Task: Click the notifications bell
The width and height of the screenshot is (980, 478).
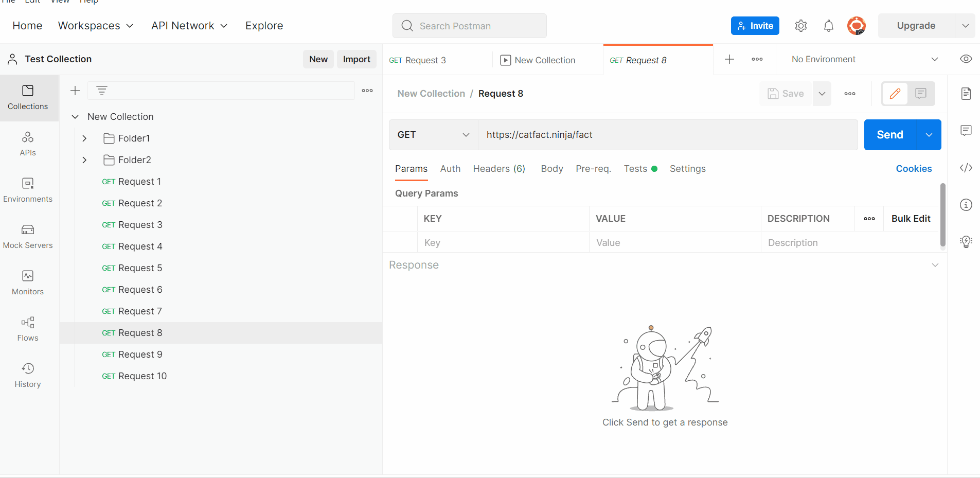Action: (828, 26)
